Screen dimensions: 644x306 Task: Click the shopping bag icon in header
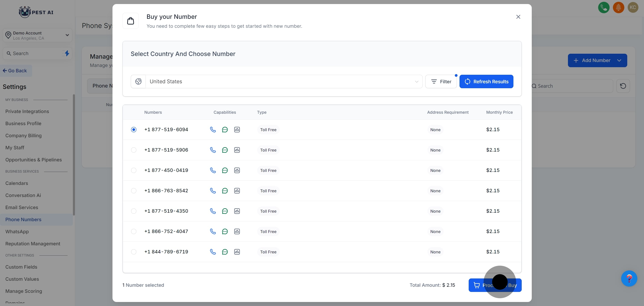pyautogui.click(x=131, y=21)
